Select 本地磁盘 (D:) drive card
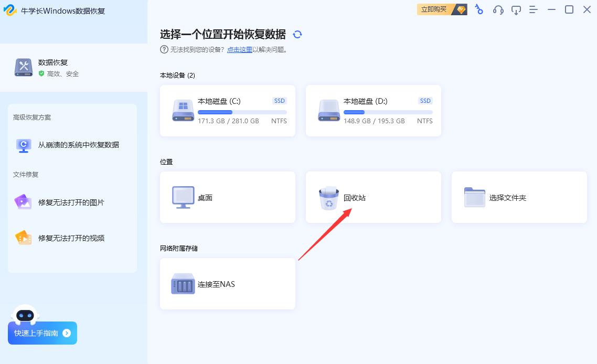 coord(373,110)
